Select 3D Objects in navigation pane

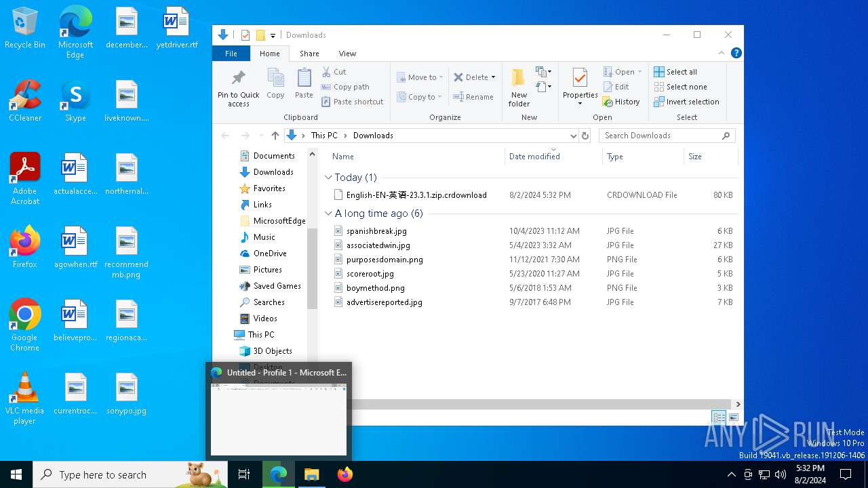(x=273, y=351)
